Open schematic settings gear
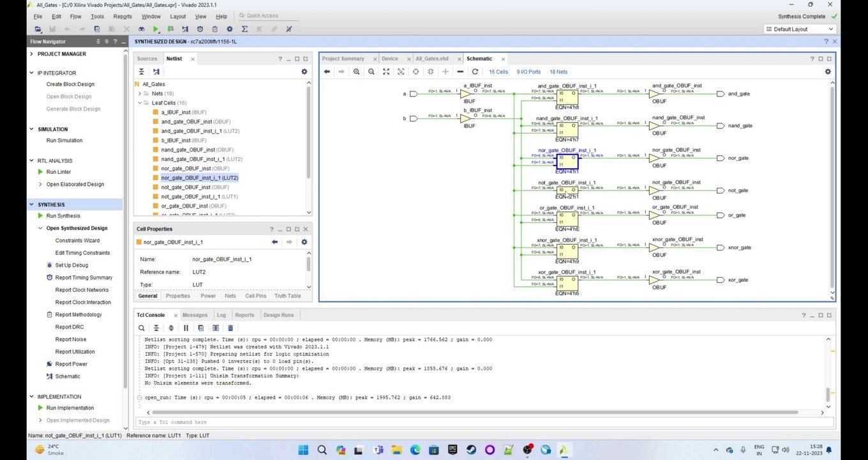868x460 pixels. point(828,72)
